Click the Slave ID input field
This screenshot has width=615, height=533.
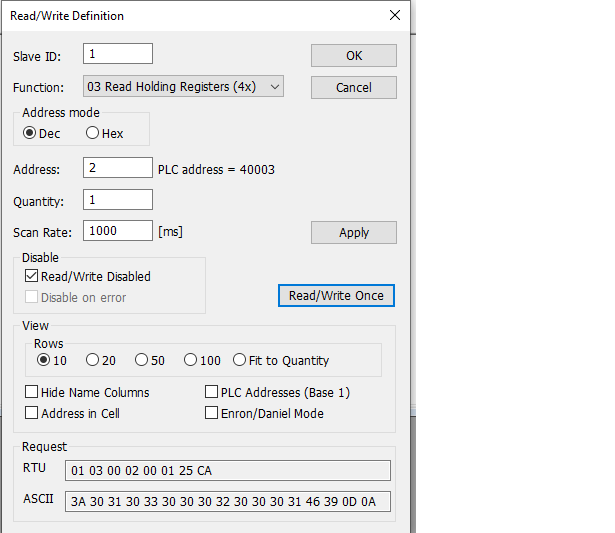118,54
